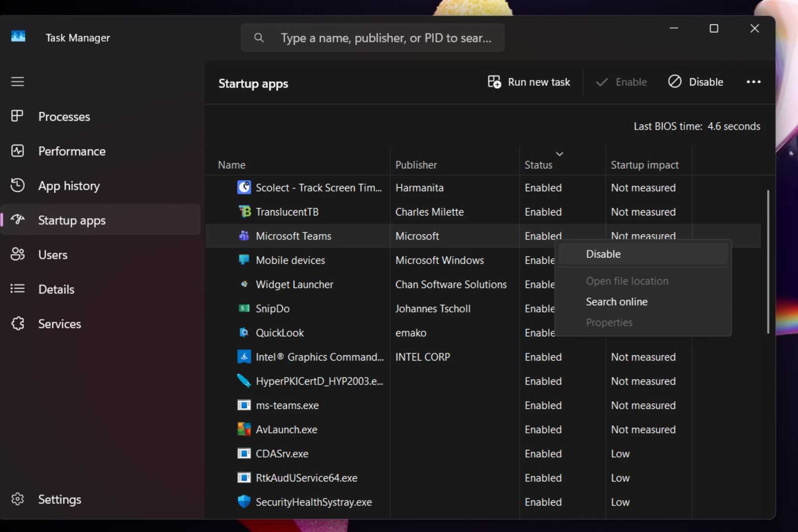The image size is (798, 532).
Task: Click the Johannes Tscholl publisher cell
Action: (x=433, y=309)
